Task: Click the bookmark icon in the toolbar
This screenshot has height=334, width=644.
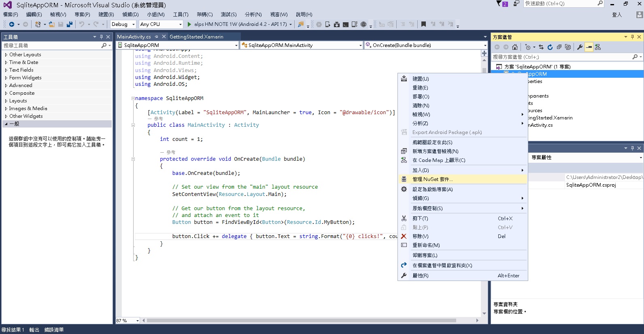Action: tap(423, 24)
